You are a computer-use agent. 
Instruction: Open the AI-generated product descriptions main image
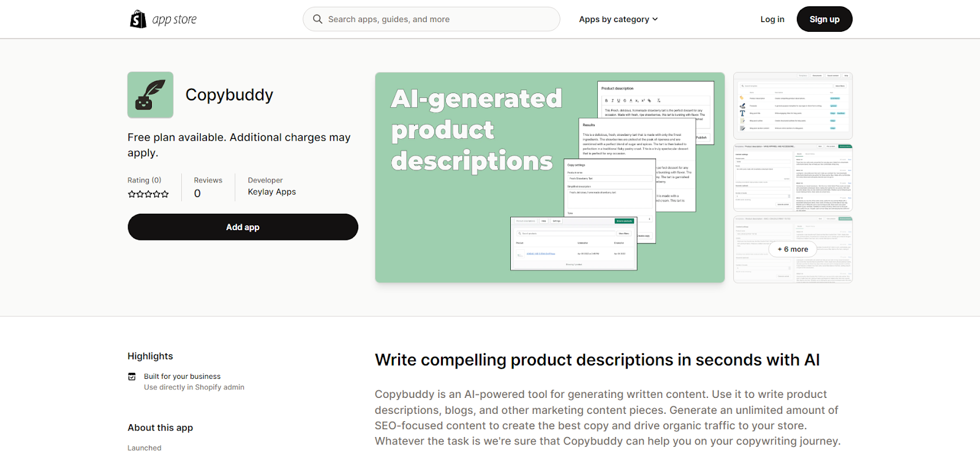[x=550, y=178]
